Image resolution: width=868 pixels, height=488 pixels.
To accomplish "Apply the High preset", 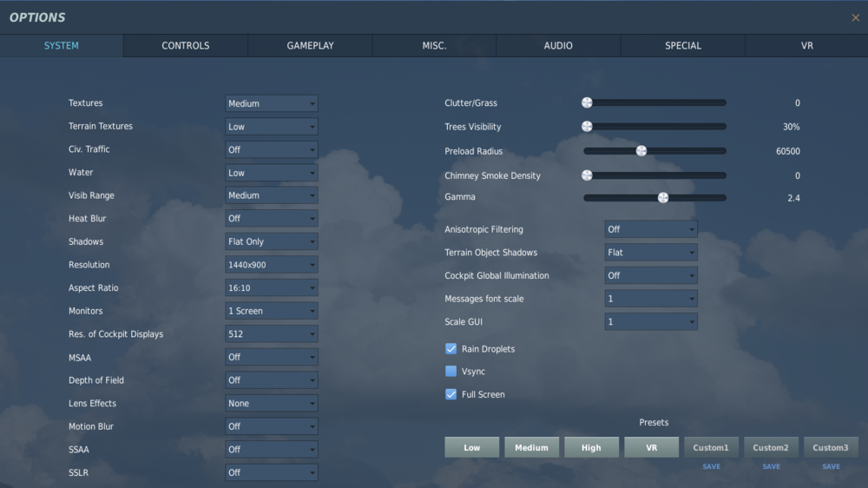I will point(591,447).
